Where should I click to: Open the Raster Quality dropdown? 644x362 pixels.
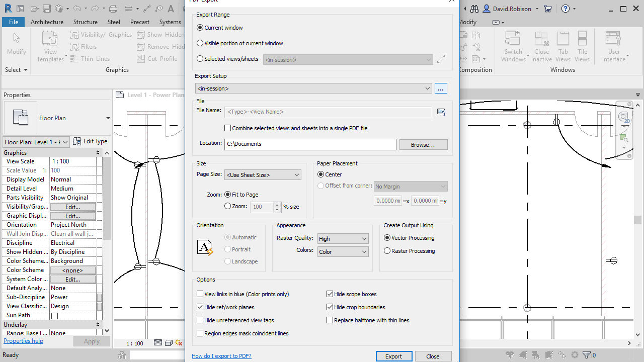(365, 238)
